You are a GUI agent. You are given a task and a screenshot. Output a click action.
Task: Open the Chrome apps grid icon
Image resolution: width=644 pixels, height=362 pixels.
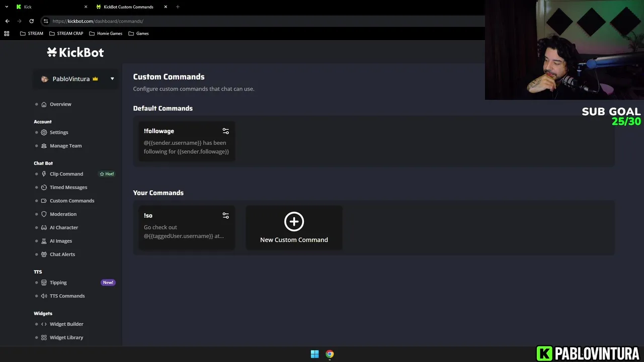[x=7, y=33]
